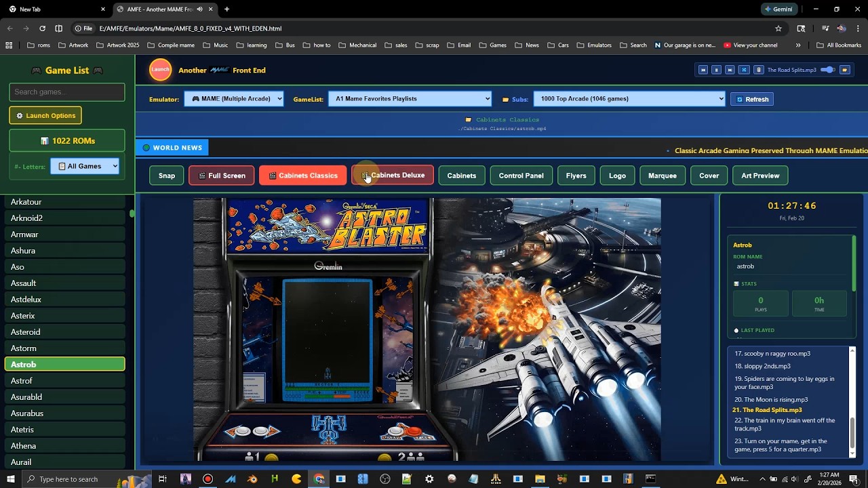The image size is (868, 488).
Task: Select the Art Preview tab
Action: (x=760, y=176)
